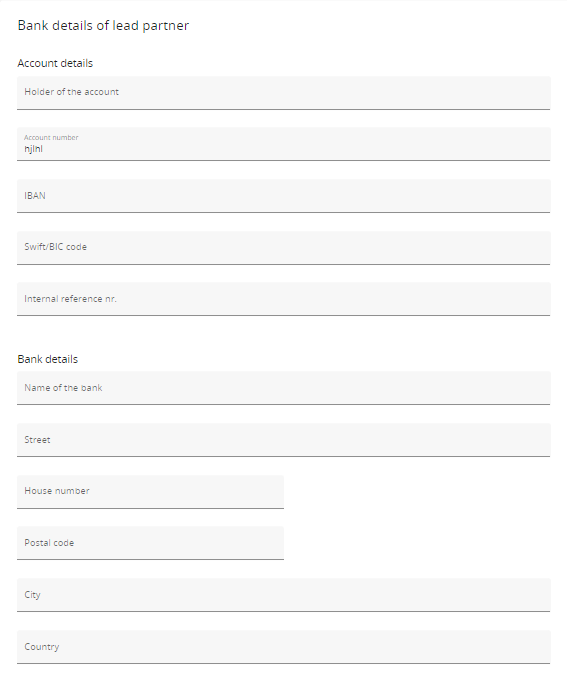Click the Name of the bank field
This screenshot has width=567, height=682.
284,388
